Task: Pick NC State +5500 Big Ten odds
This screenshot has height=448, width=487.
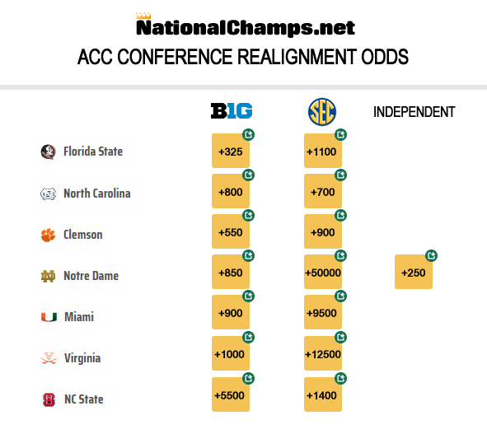Action: [x=231, y=394]
